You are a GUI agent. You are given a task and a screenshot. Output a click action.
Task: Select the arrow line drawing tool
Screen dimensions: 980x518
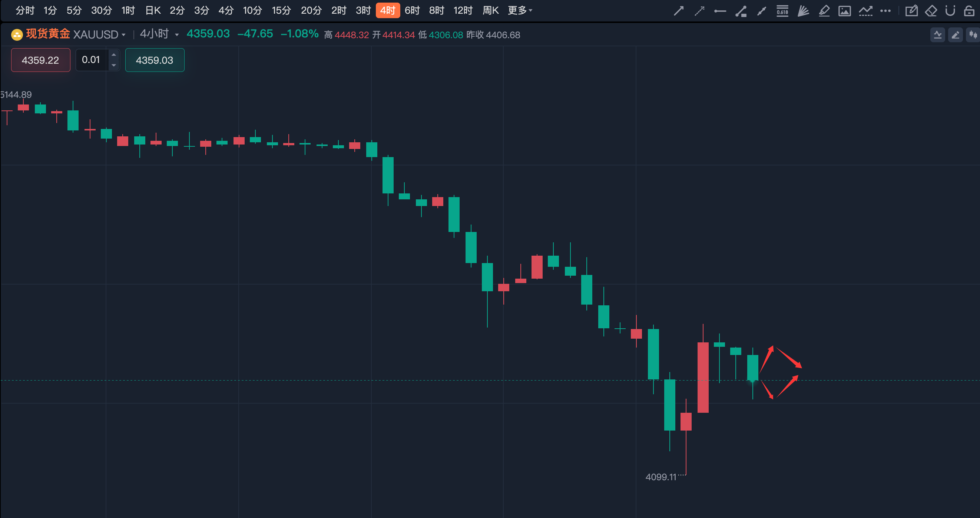679,11
